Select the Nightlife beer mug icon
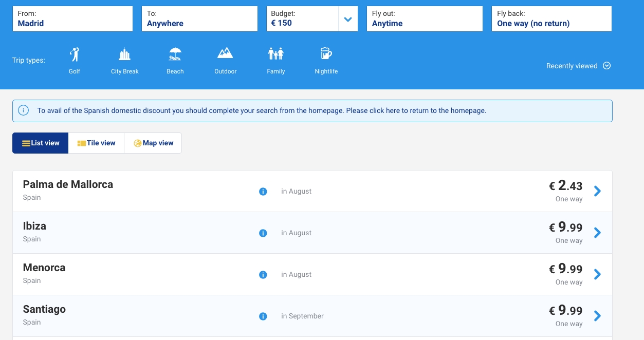Viewport: 644px width, 340px height. (x=326, y=54)
